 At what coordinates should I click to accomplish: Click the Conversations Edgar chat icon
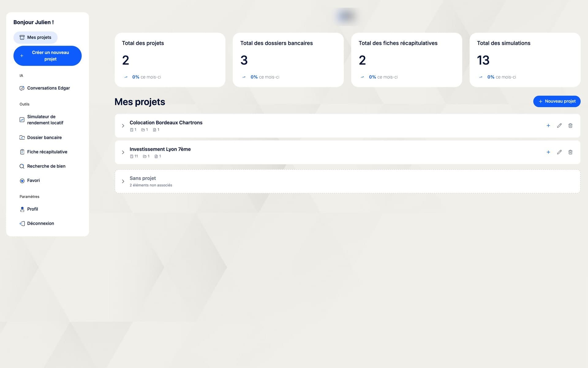click(22, 88)
